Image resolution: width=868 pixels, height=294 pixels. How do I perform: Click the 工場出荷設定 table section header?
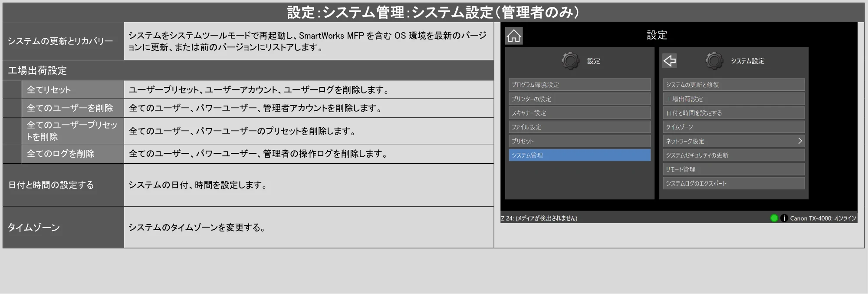tap(248, 70)
